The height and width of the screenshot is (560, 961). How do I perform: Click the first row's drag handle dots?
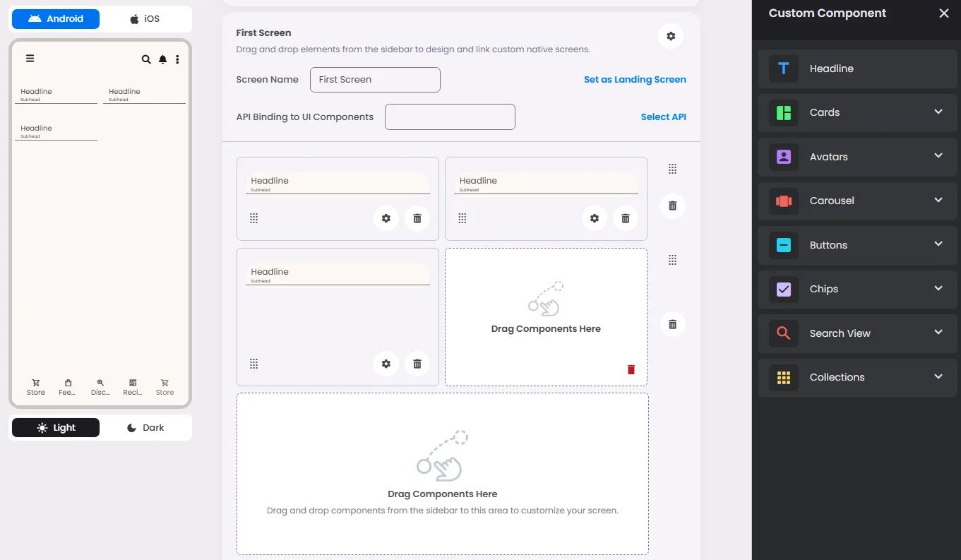click(x=672, y=169)
